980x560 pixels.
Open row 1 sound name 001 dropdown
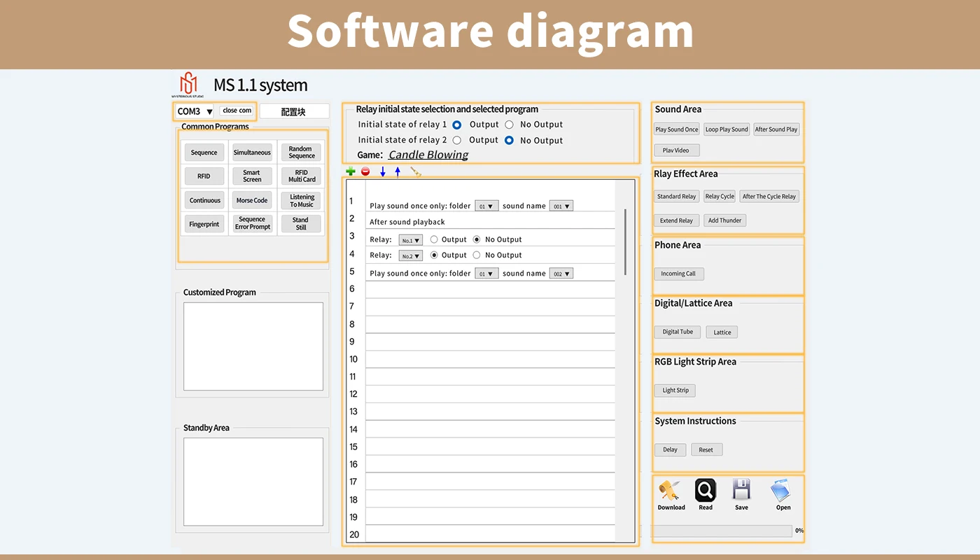coord(561,206)
